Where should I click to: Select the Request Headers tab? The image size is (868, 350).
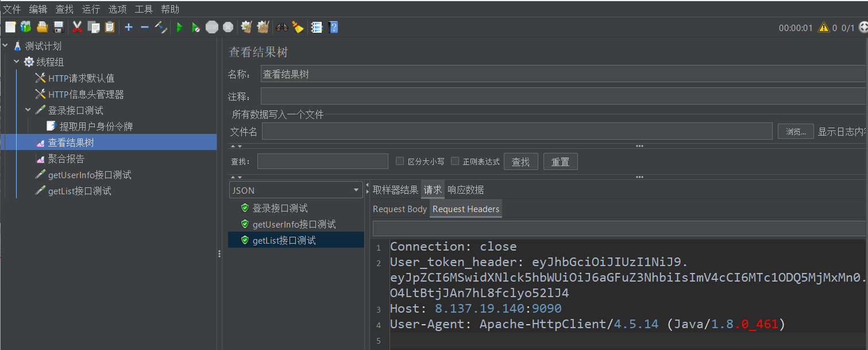pos(466,209)
